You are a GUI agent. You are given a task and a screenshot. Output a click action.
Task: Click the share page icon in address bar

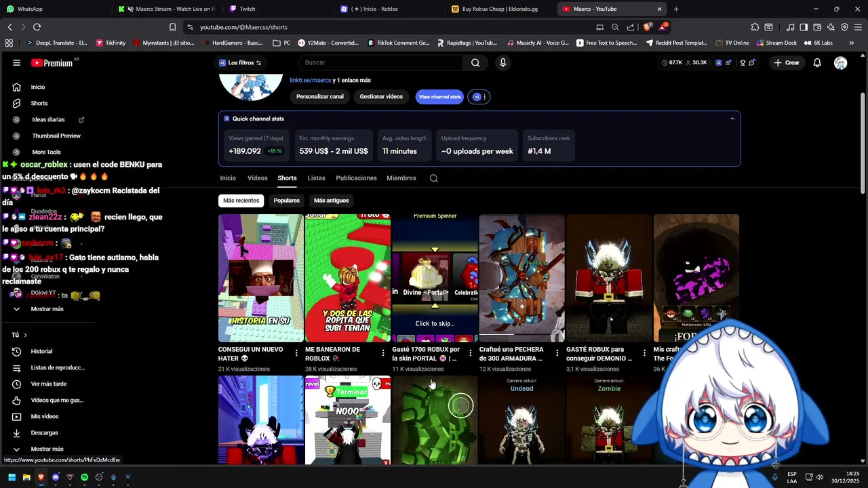point(631,27)
